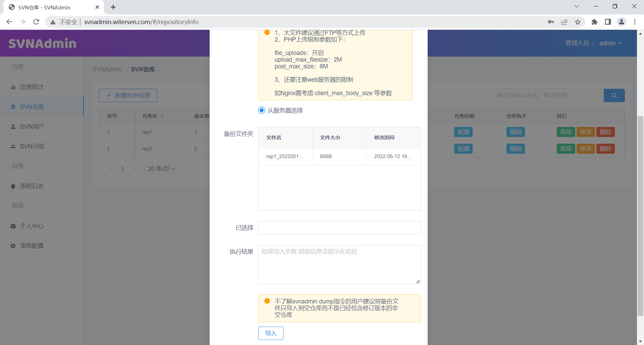Click the 2022-05-12 modified time cell
This screenshot has height=345, width=644.
coord(393,156)
